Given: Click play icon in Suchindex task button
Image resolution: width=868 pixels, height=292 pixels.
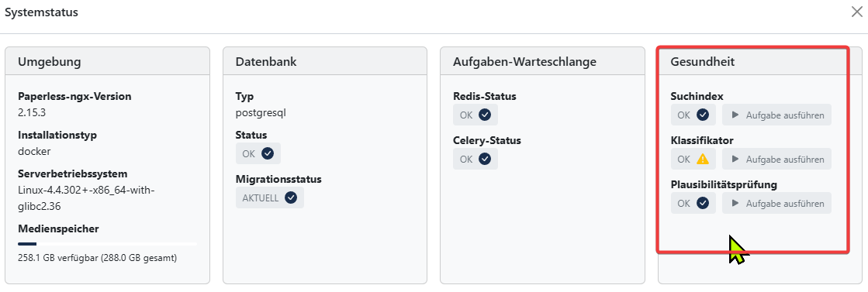Looking at the screenshot, I should pos(735,115).
